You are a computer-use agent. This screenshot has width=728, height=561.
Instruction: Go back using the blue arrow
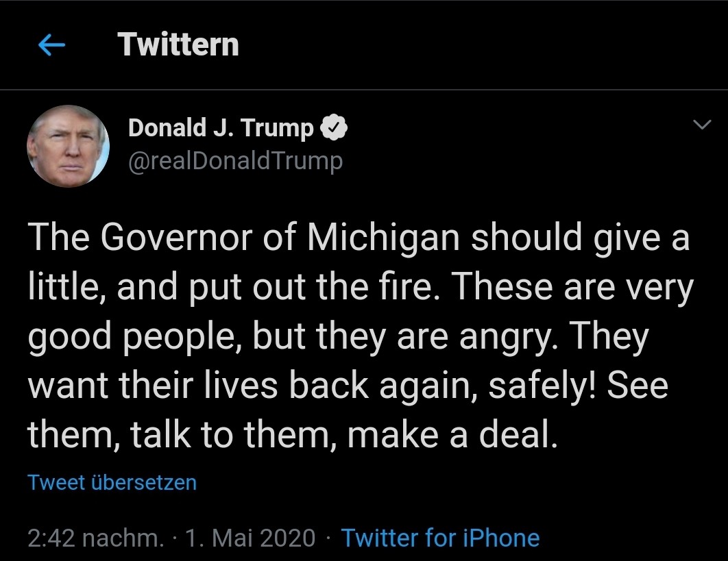click(x=52, y=45)
